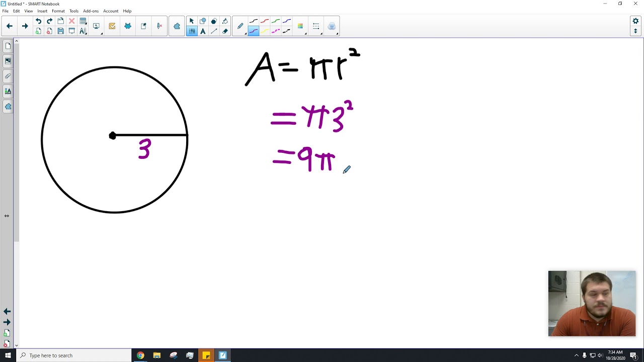This screenshot has width=644, height=362.
Task: Open the transparency options
Action: click(x=332, y=26)
